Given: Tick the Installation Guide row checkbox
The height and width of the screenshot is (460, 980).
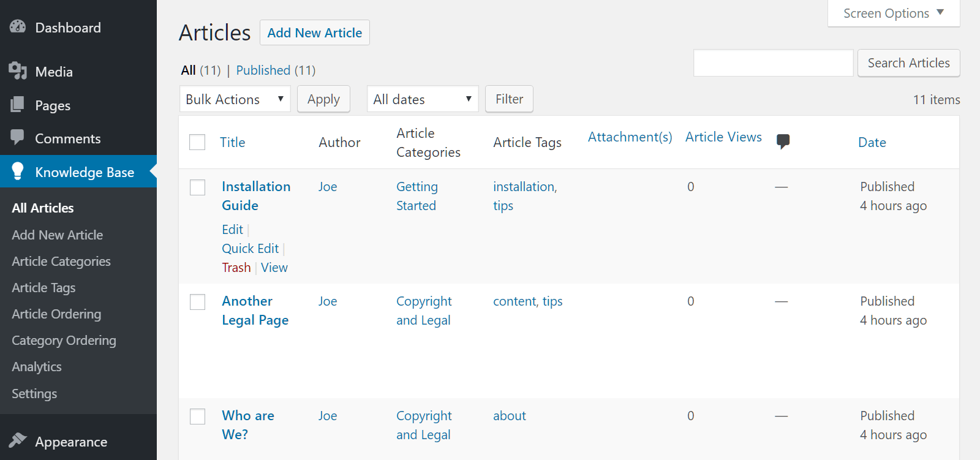Looking at the screenshot, I should [197, 187].
